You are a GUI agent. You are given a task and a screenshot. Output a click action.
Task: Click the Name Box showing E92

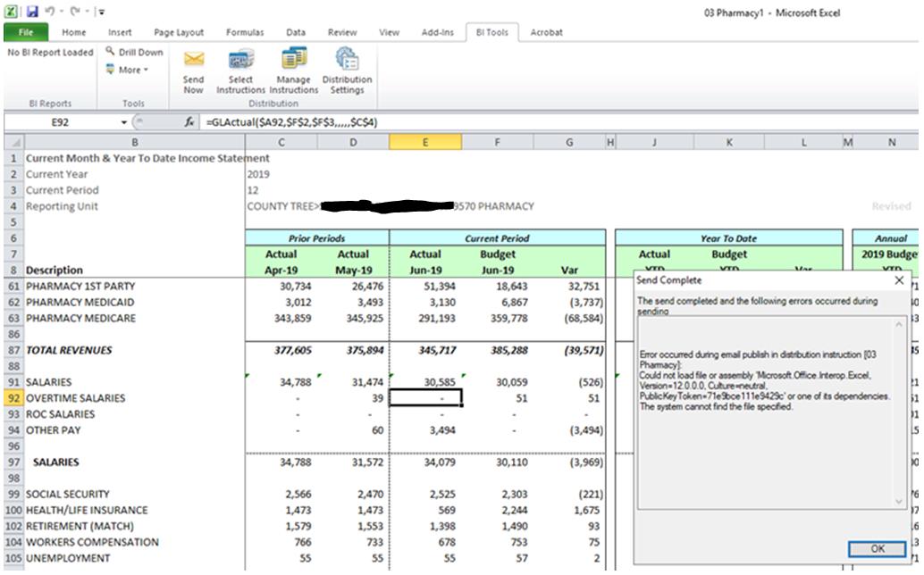pyautogui.click(x=60, y=122)
